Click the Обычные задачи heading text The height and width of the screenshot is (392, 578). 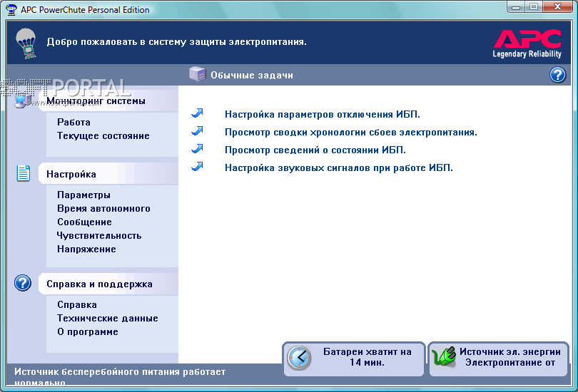pyautogui.click(x=252, y=75)
